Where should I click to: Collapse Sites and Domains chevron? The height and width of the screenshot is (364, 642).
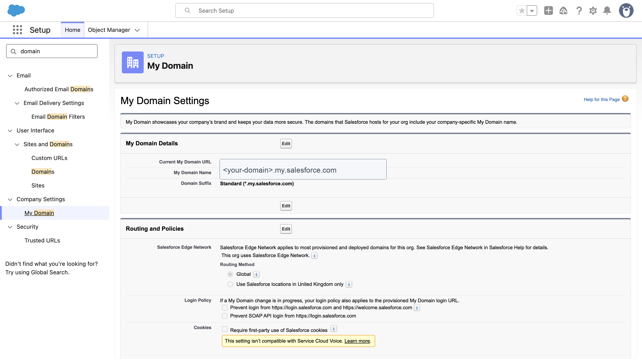tap(17, 144)
